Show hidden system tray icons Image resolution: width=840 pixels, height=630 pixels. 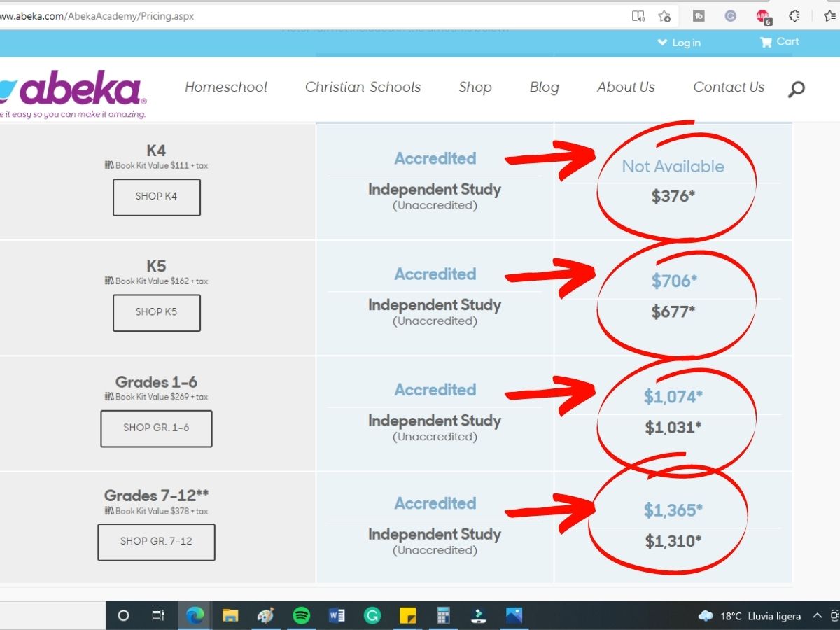coord(817,616)
